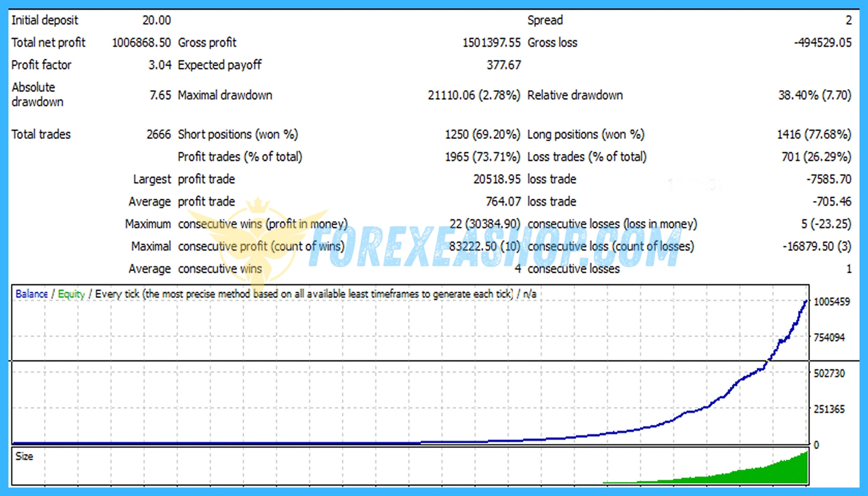Click the Gross profit value 1501397.55

(491, 43)
